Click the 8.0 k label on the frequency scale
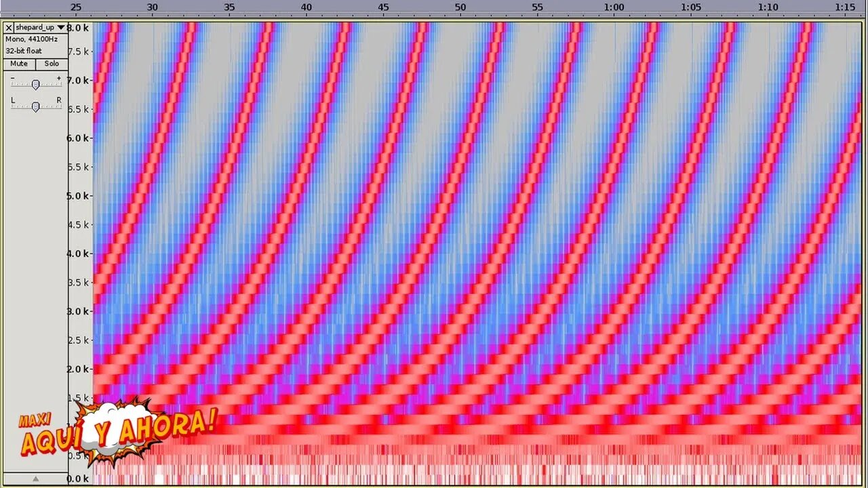 pyautogui.click(x=77, y=28)
